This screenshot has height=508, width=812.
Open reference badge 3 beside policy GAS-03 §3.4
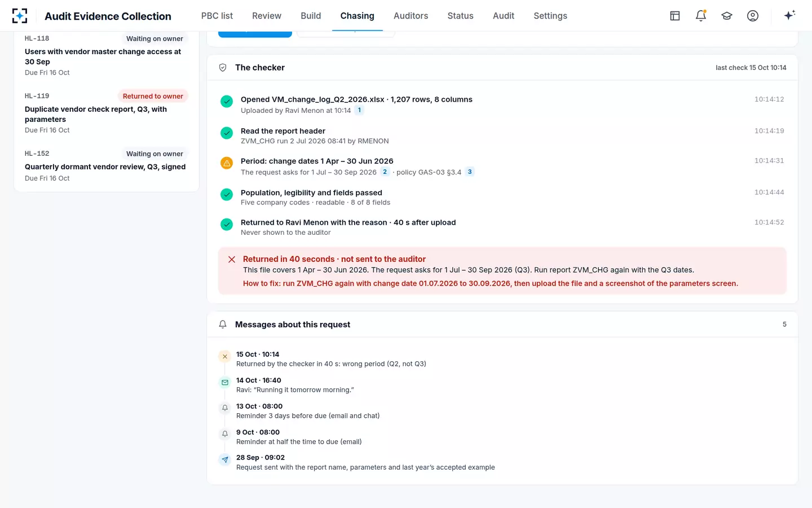coord(470,172)
